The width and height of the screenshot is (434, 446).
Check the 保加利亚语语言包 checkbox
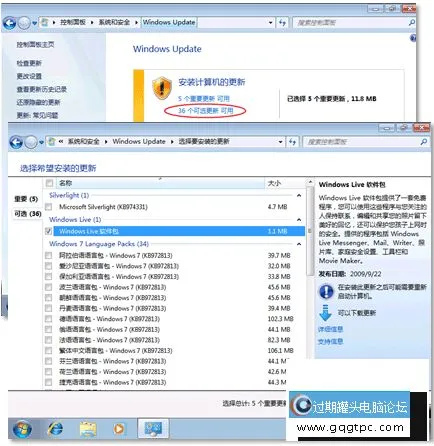[49, 277]
